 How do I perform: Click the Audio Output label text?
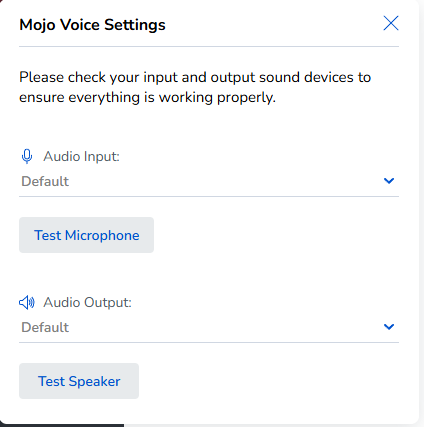tap(87, 302)
